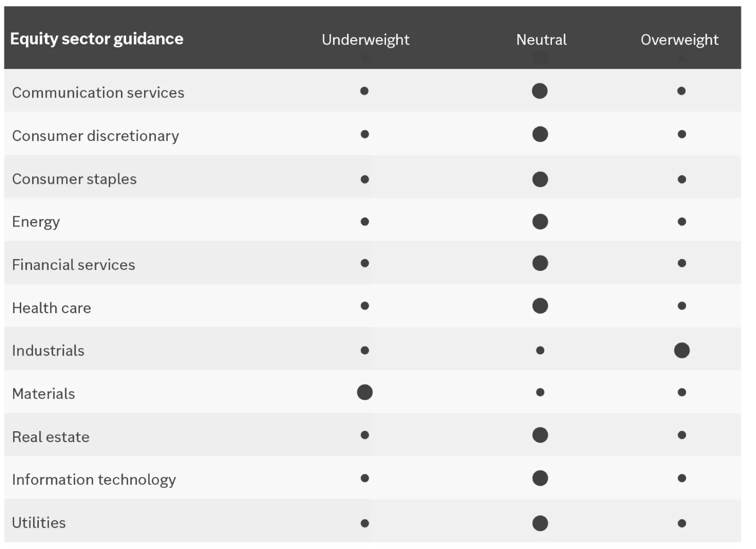756x549 pixels.
Task: Click the Neutral column header
Action: [x=541, y=40]
